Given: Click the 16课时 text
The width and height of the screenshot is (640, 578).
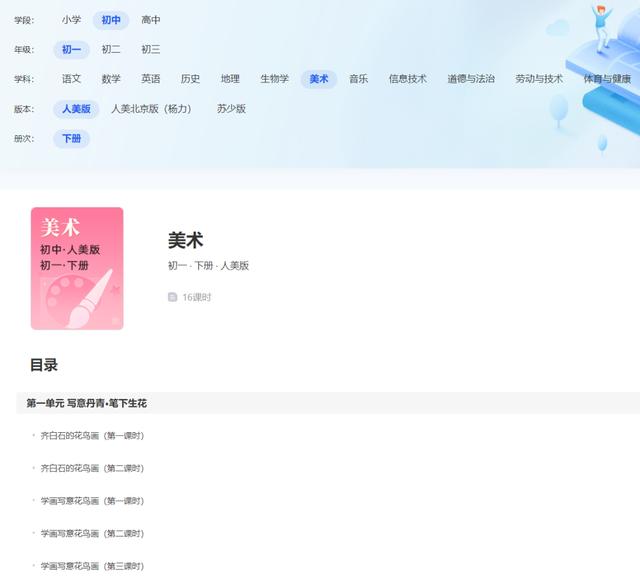Looking at the screenshot, I should (197, 297).
